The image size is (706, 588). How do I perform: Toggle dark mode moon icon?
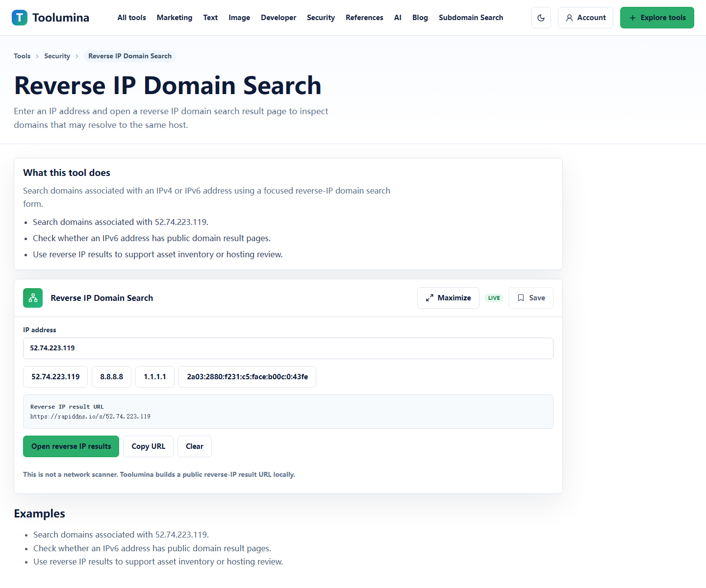point(541,18)
